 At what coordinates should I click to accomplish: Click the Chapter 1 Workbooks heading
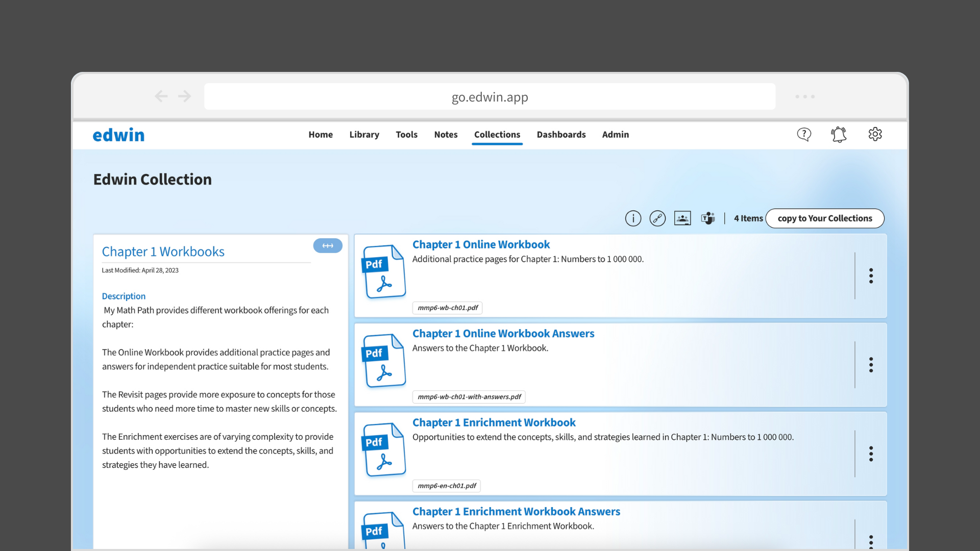click(163, 252)
